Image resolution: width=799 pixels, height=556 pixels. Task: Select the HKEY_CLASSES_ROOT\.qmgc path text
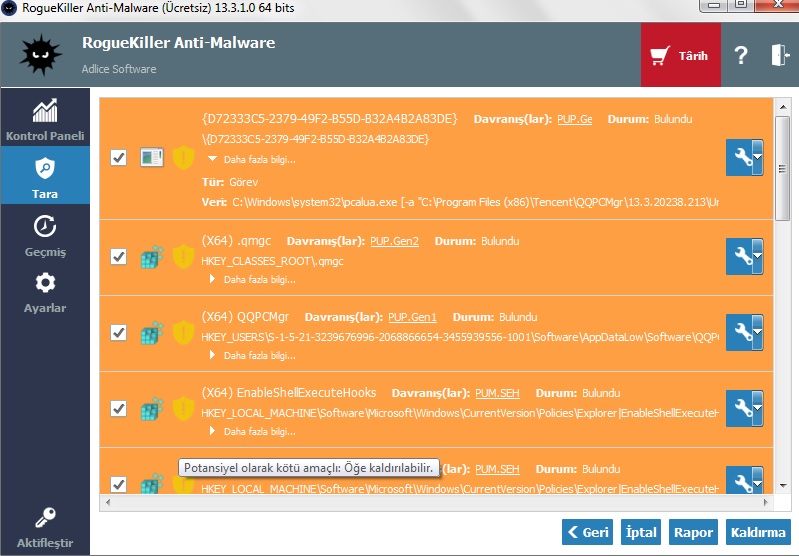(272, 261)
